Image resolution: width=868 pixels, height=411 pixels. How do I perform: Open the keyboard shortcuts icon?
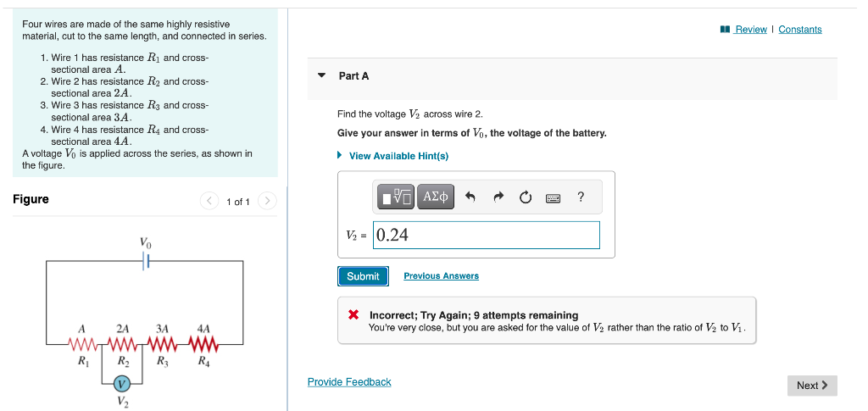tap(553, 197)
